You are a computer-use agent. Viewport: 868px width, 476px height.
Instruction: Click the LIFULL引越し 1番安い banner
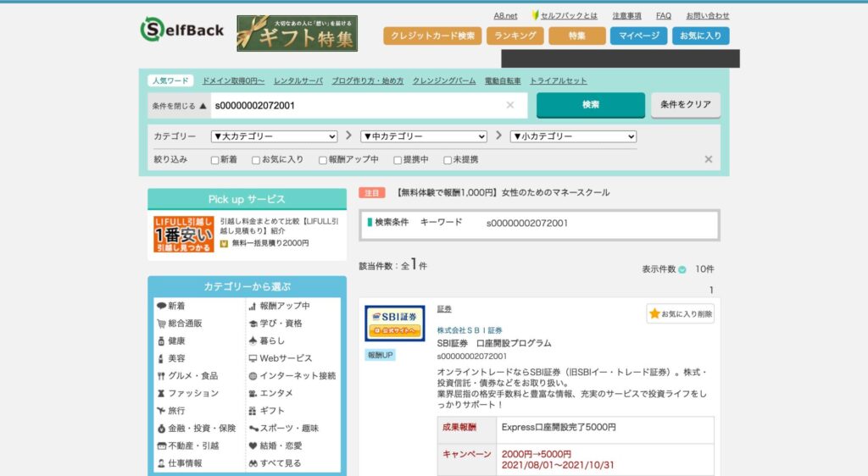(184, 234)
